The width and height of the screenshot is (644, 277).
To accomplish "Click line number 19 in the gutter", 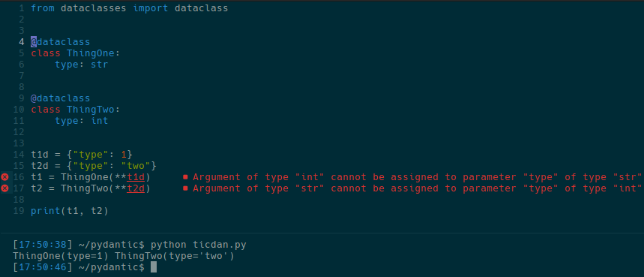I will [x=19, y=211].
